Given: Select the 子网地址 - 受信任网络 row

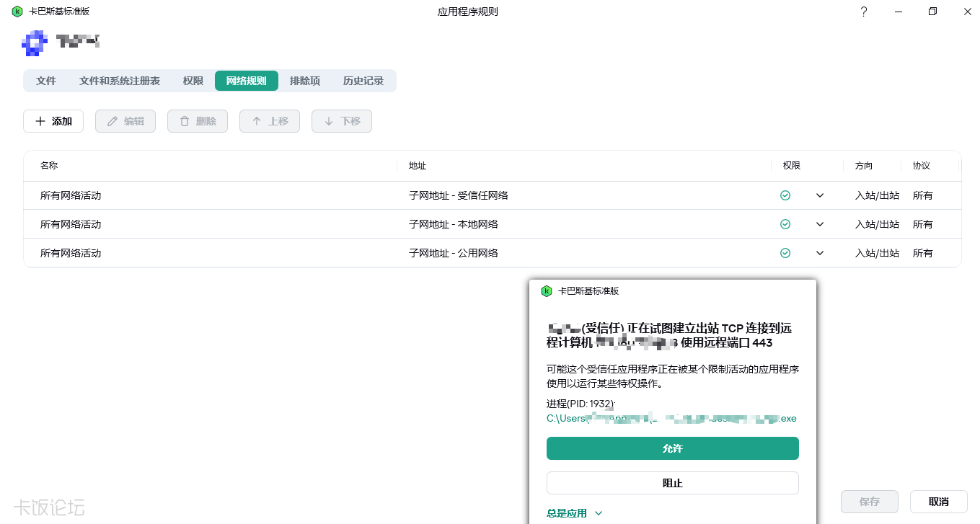Looking at the screenshot, I should [x=493, y=195].
